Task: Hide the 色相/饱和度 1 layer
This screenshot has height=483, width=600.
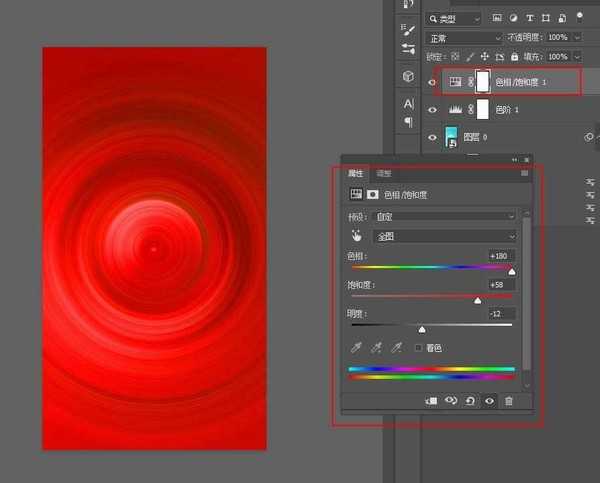Action: click(x=432, y=81)
